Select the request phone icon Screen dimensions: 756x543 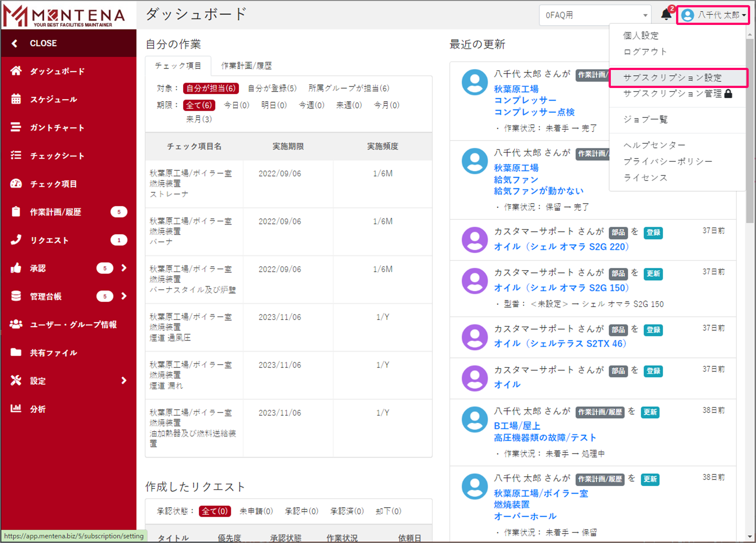(16, 240)
